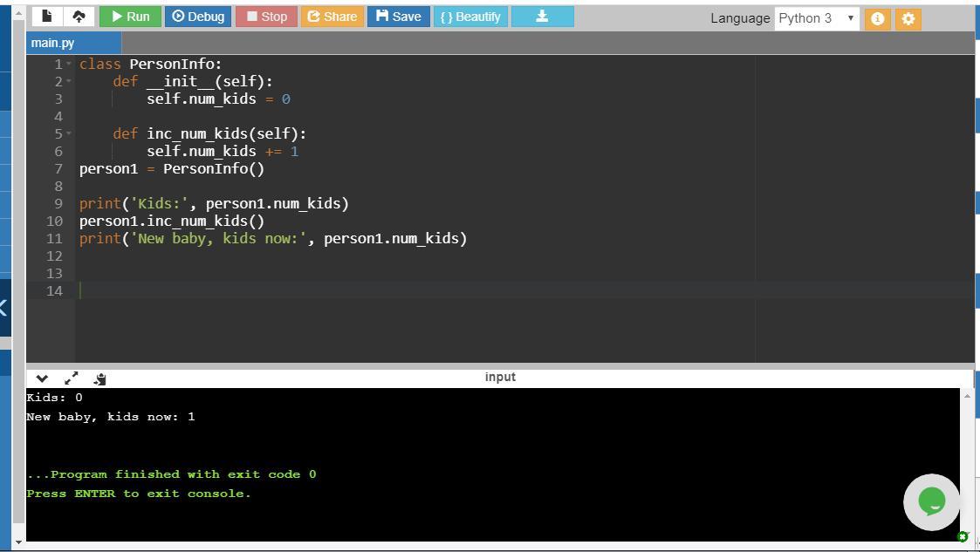Share the code snippet
This screenshot has width=980, height=552.
(x=332, y=17)
